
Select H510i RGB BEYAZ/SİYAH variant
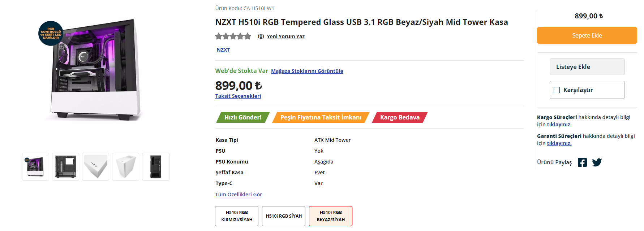click(x=331, y=216)
